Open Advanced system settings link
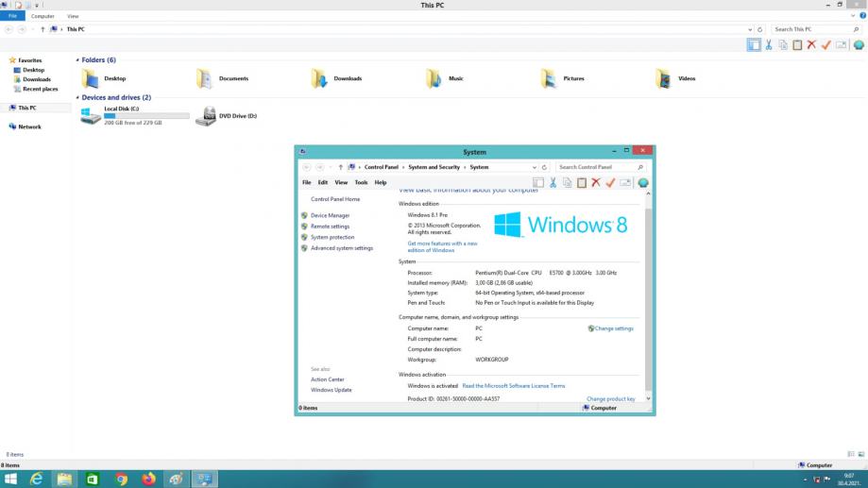The width and height of the screenshot is (868, 488). pos(342,248)
